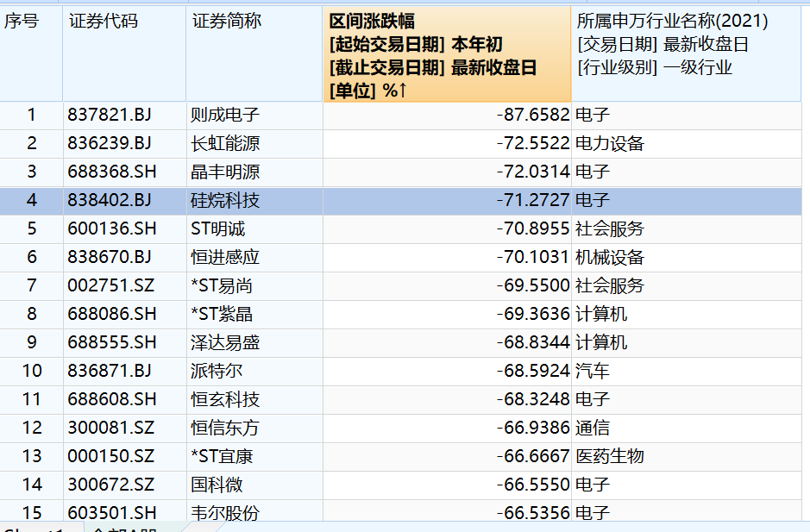Click stock name 恒信东方
The image size is (810, 532).
(x=225, y=427)
